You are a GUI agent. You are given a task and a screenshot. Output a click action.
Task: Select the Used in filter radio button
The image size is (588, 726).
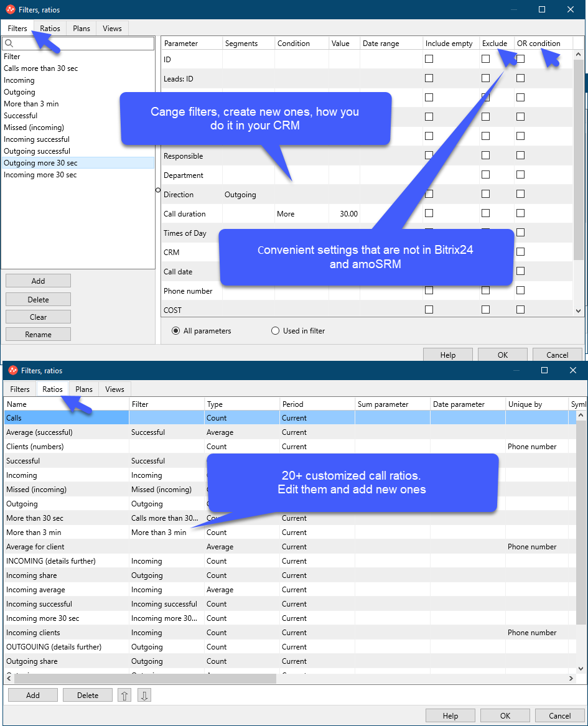click(x=275, y=330)
